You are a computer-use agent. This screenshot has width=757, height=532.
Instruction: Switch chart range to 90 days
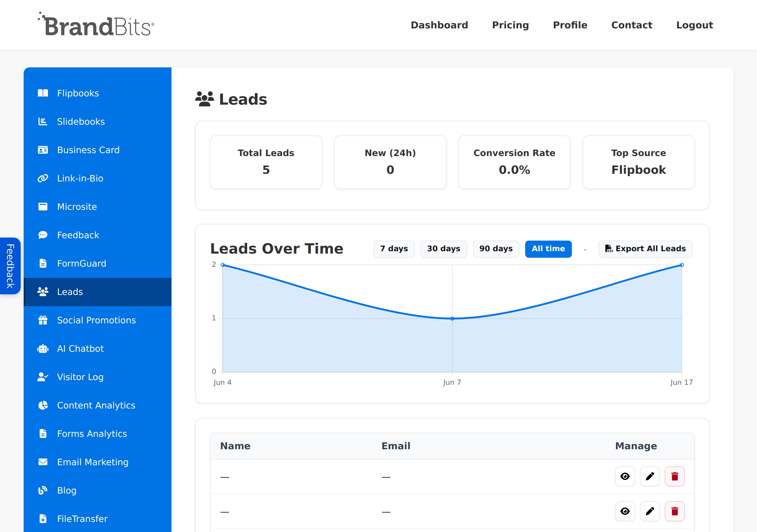(496, 249)
